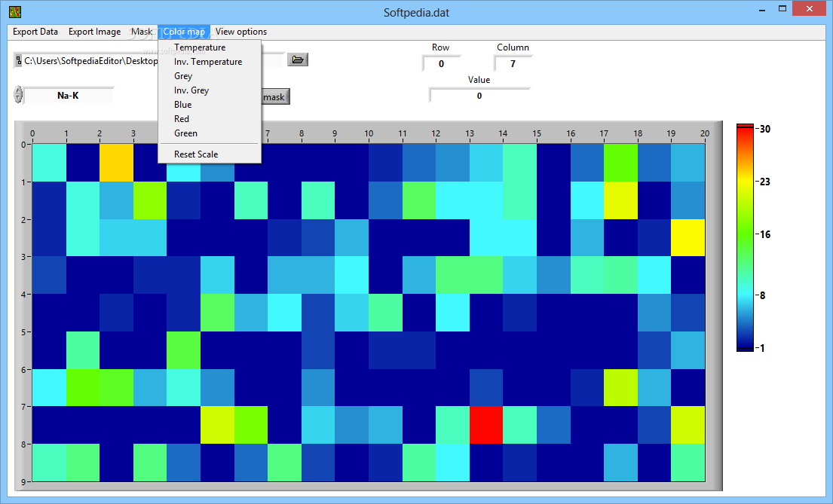Open the Export Data menu
The height and width of the screenshot is (504, 833).
(35, 32)
